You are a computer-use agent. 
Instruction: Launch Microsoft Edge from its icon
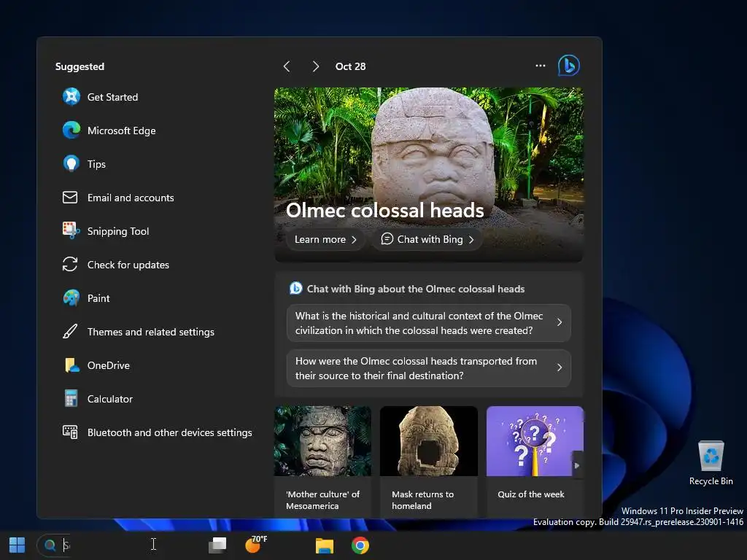71,130
